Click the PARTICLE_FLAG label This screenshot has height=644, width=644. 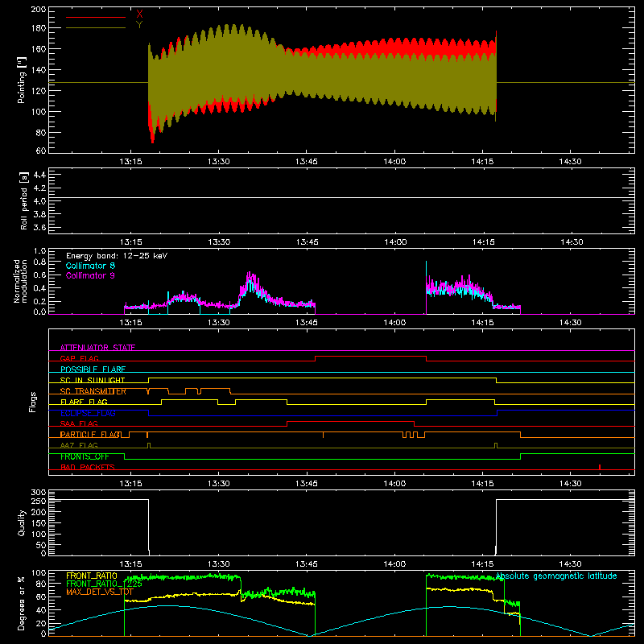click(91, 435)
